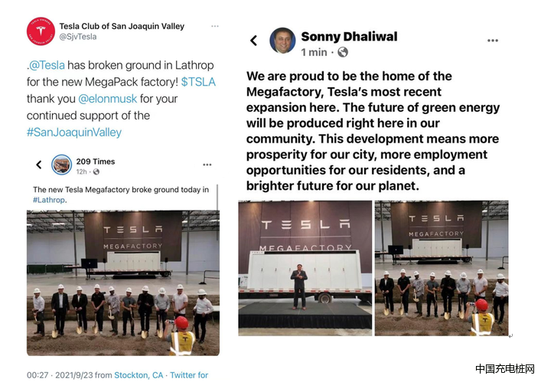Open the @elonmusk mention
Screen dimensions: 541x392
(108, 99)
